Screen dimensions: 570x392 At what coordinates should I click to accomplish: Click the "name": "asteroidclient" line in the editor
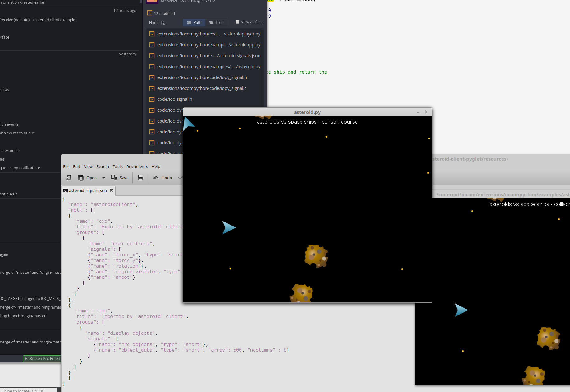(103, 204)
